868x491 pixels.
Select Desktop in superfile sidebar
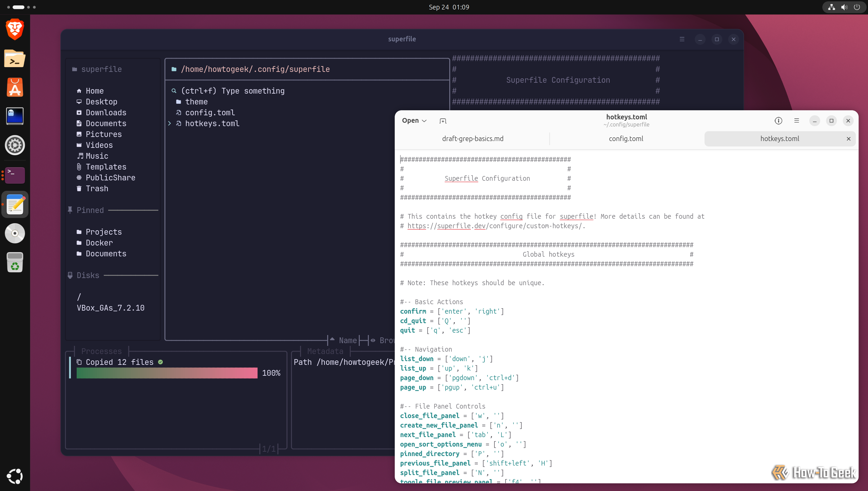[97, 102]
